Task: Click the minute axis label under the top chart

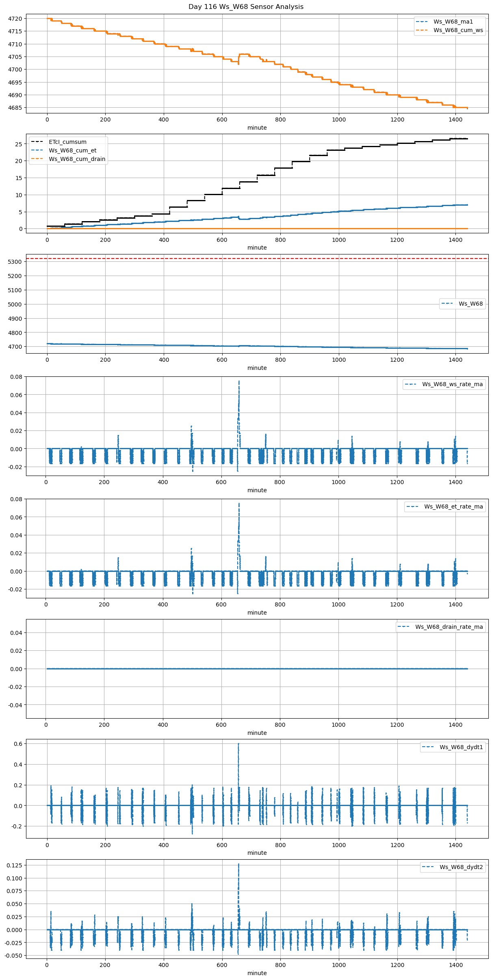Action: click(x=257, y=128)
